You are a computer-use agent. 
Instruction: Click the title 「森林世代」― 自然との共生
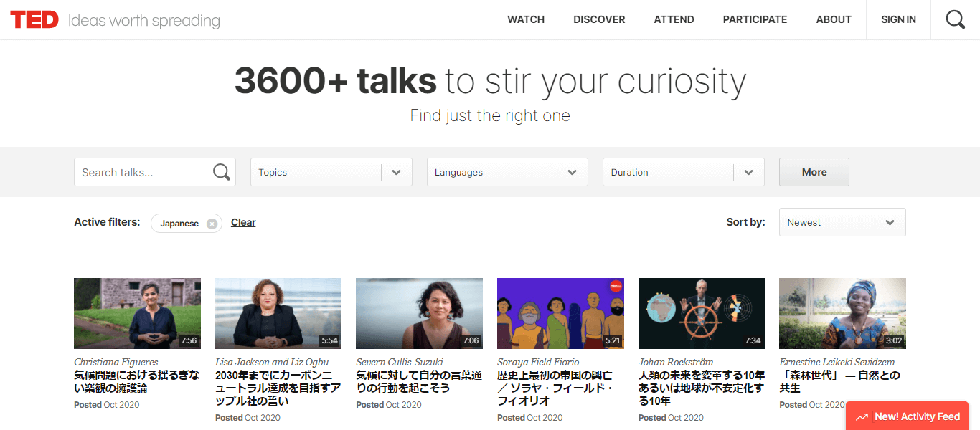coord(839,381)
